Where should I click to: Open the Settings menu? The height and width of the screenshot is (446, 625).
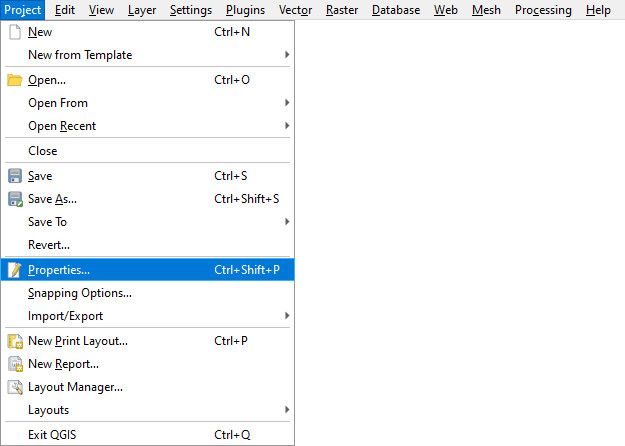point(191,10)
